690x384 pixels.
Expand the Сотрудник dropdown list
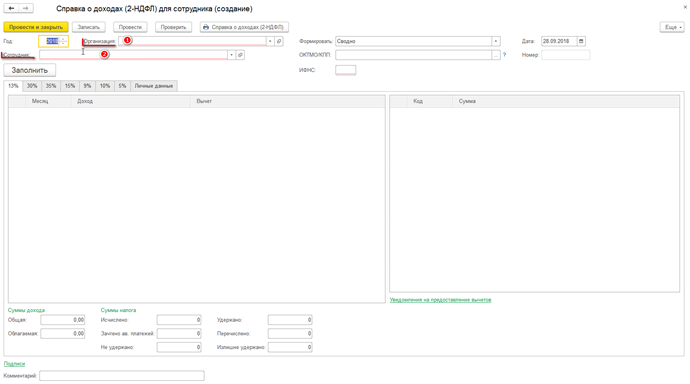[x=231, y=55]
